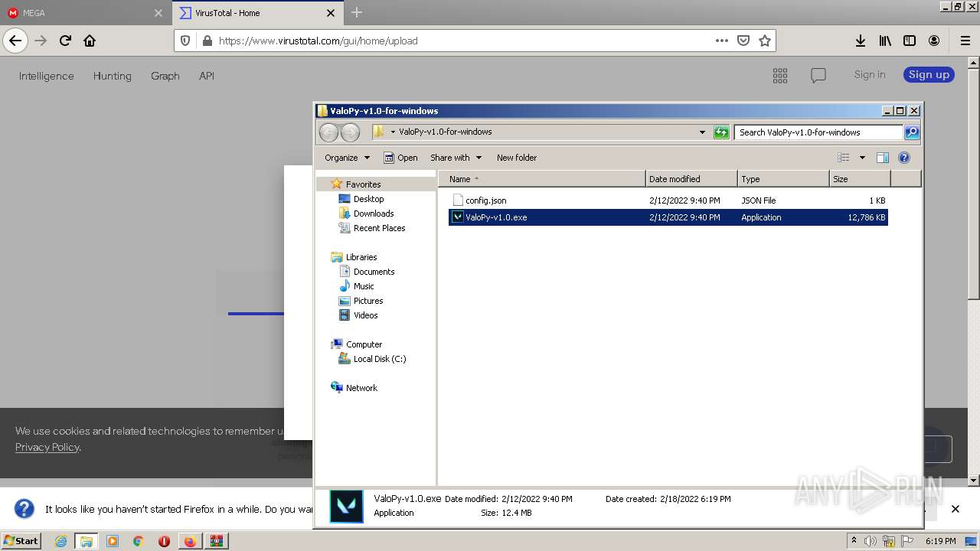Viewport: 980px width, 551px height.
Task: Sort files by Date modified column
Action: [x=691, y=179]
